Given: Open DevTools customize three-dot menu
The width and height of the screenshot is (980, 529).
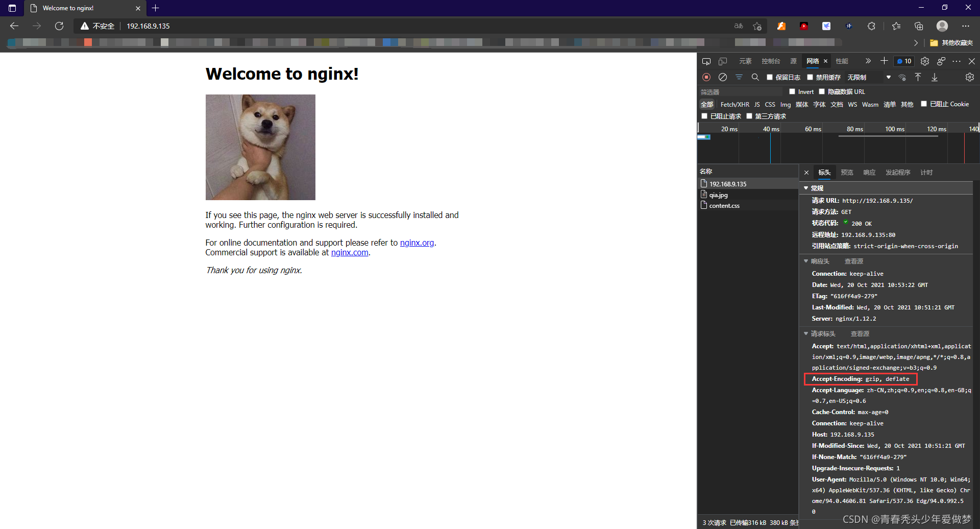Looking at the screenshot, I should [x=957, y=61].
